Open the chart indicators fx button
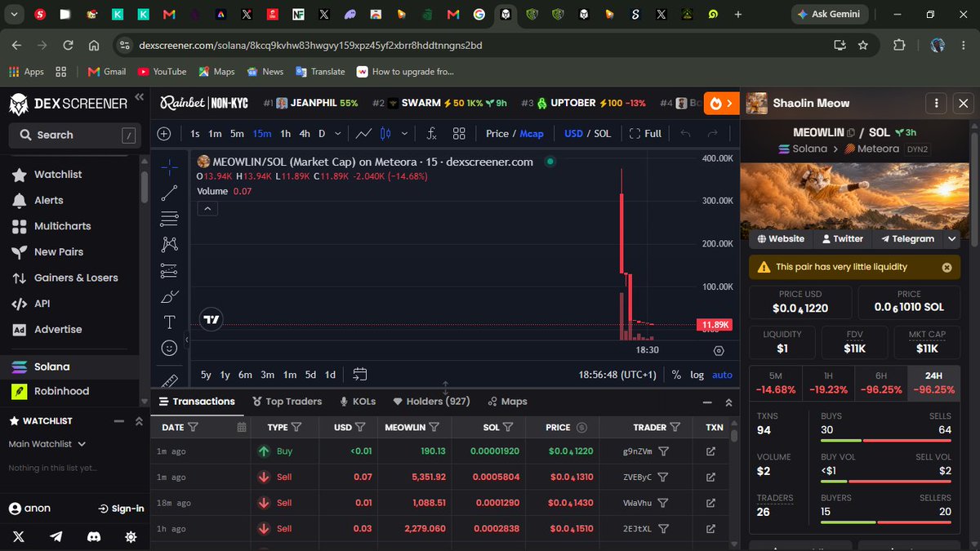Image resolution: width=980 pixels, height=551 pixels. (x=431, y=133)
